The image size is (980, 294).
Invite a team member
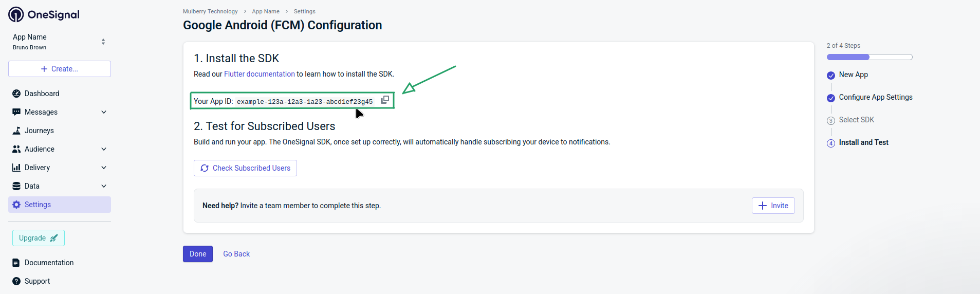click(x=773, y=206)
